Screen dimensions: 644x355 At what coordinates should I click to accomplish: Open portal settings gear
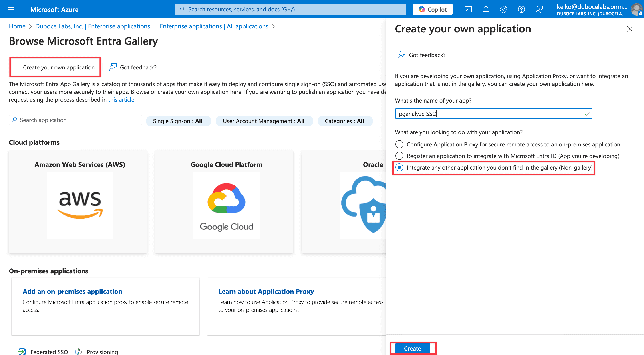tap(503, 10)
